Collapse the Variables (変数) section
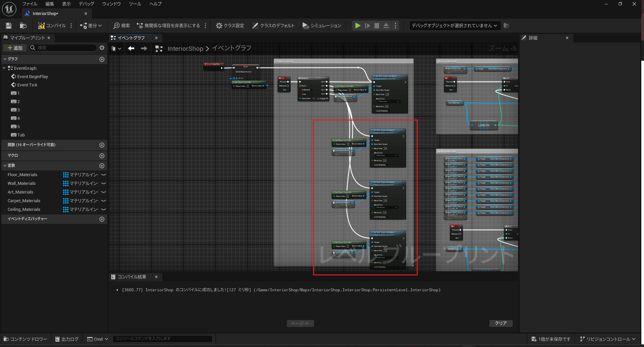The image size is (644, 347). click(x=5, y=166)
